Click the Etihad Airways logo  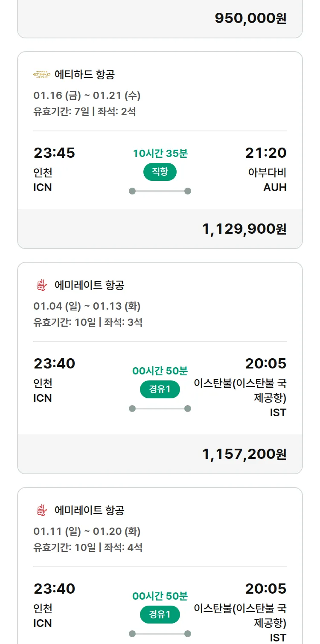(x=41, y=75)
